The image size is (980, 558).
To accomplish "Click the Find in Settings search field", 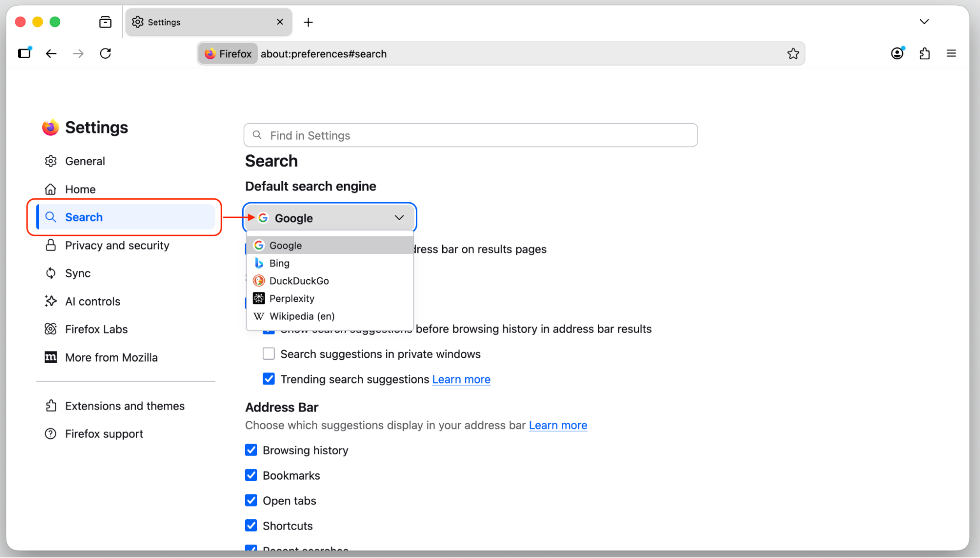I will 471,135.
